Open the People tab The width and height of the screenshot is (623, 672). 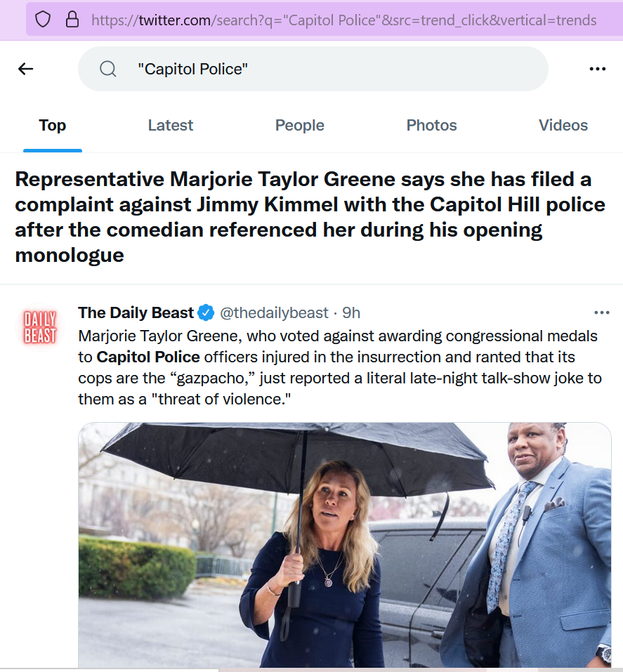pyautogui.click(x=299, y=126)
